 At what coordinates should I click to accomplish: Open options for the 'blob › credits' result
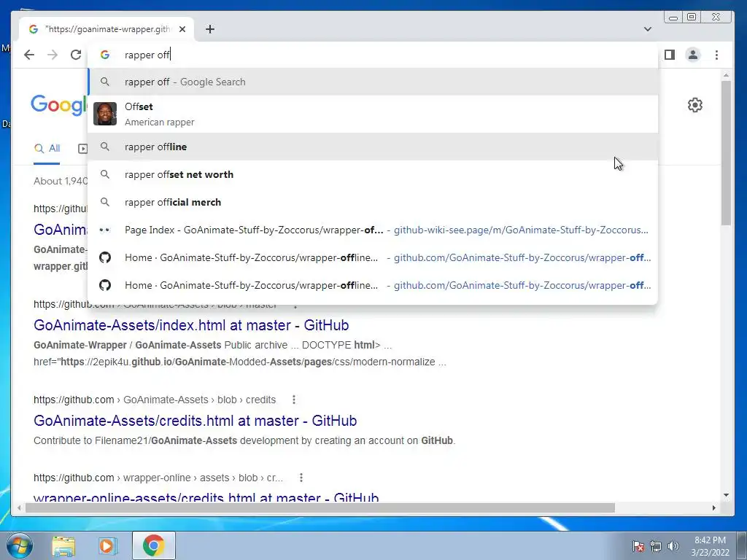pos(294,400)
